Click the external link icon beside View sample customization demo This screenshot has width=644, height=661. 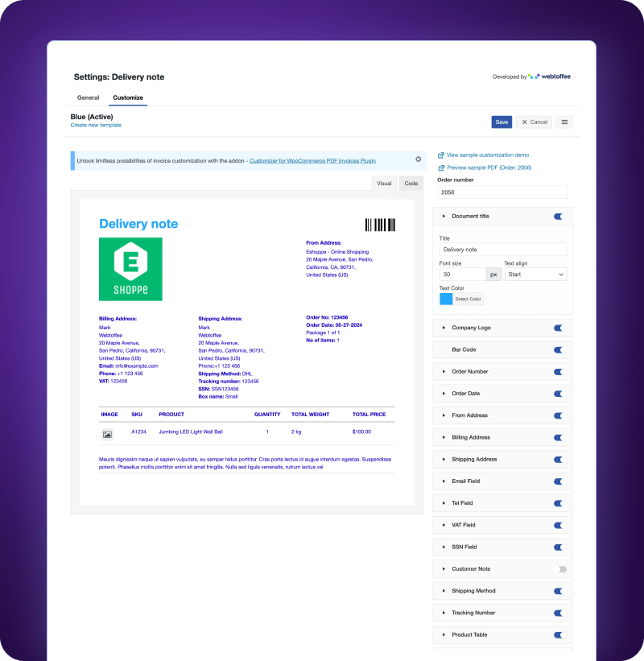tap(441, 155)
